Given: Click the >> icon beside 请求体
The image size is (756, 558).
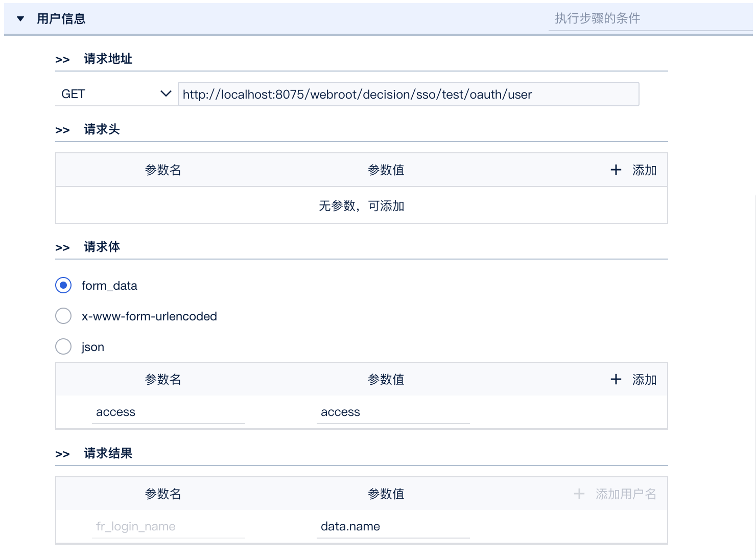Looking at the screenshot, I should 62,248.
